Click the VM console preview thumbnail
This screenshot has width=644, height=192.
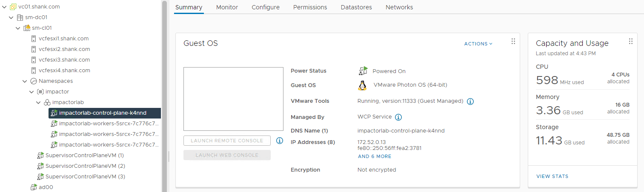[233, 99]
